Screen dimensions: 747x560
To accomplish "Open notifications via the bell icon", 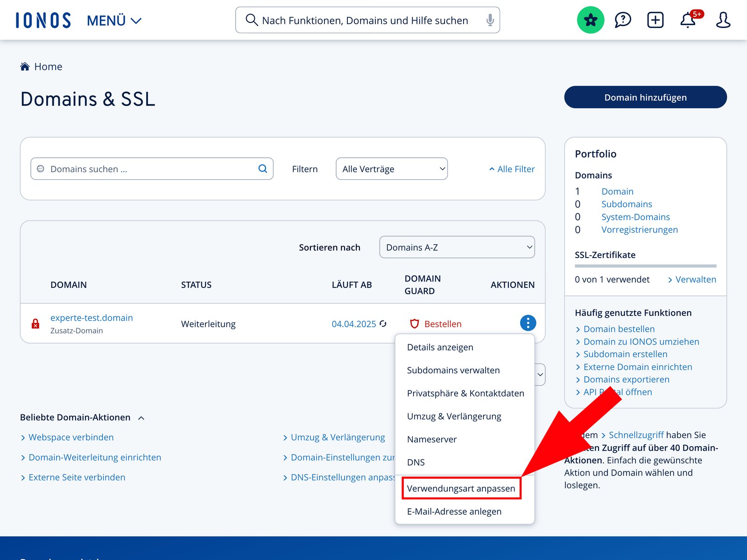I will (688, 20).
